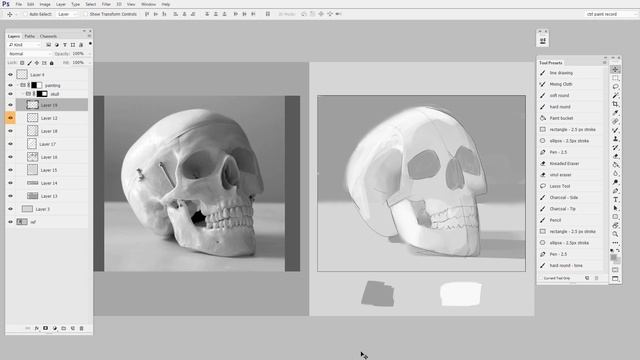640x360 pixels.
Task: Enable Show Transform Controls checkbox
Action: click(85, 14)
